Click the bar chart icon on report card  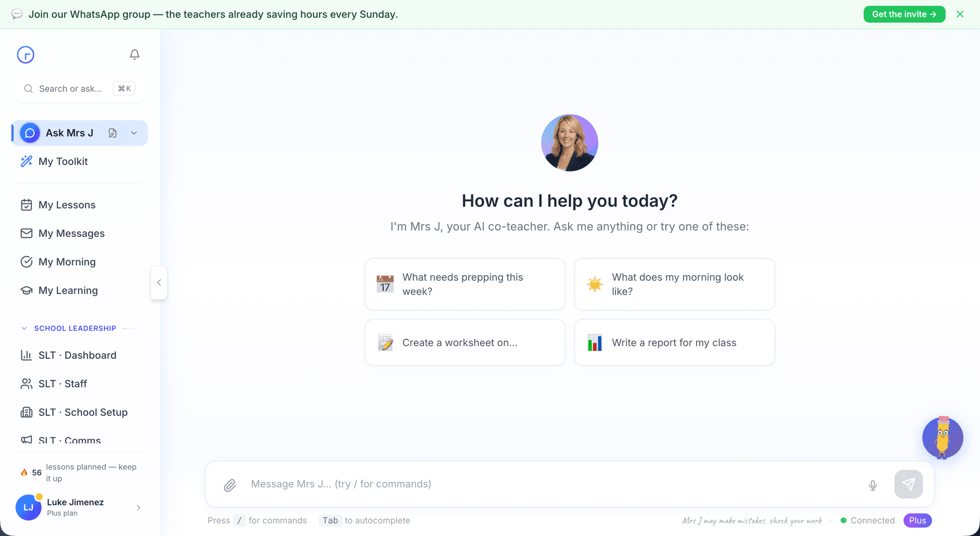tap(595, 343)
